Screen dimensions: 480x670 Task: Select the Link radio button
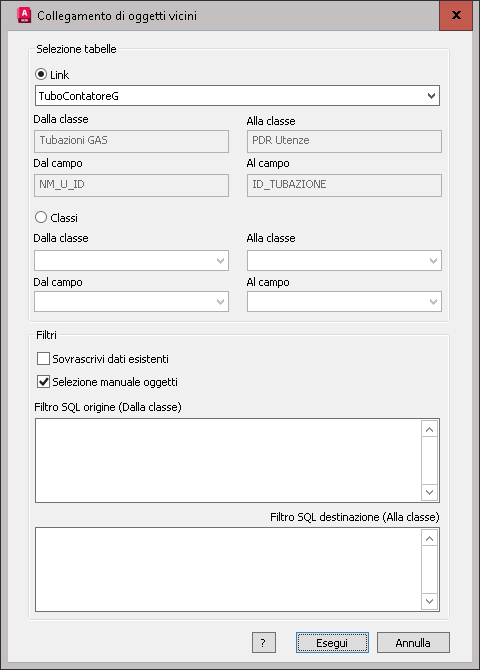point(41,74)
